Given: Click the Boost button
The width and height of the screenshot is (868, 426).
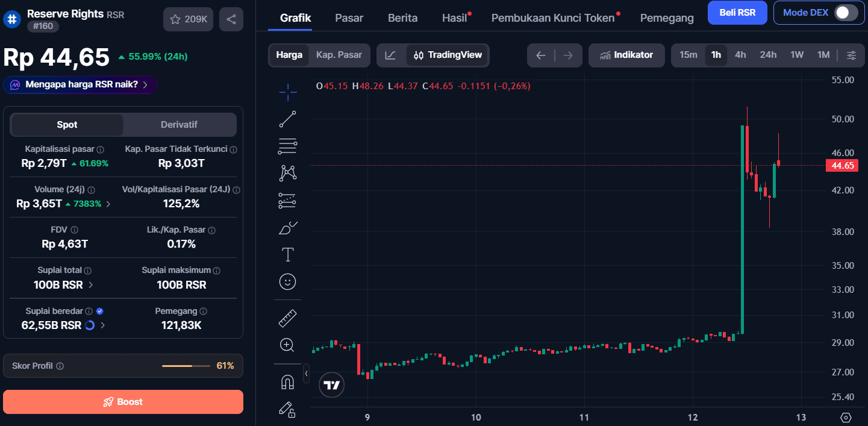Looking at the screenshot, I should [x=123, y=402].
